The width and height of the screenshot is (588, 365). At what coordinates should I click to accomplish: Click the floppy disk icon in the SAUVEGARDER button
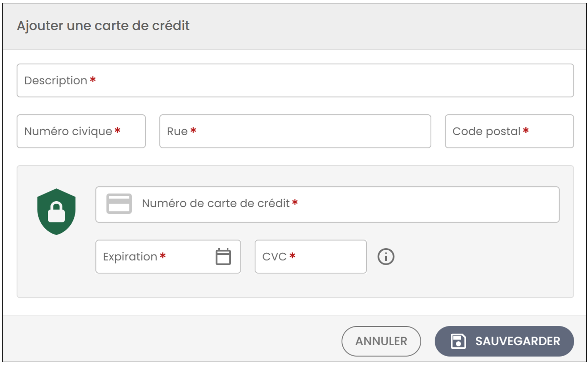coord(458,341)
